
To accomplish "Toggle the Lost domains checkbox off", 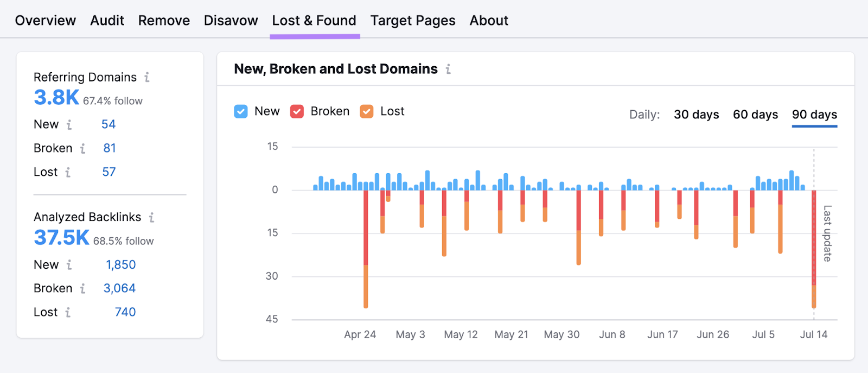I will [x=366, y=111].
